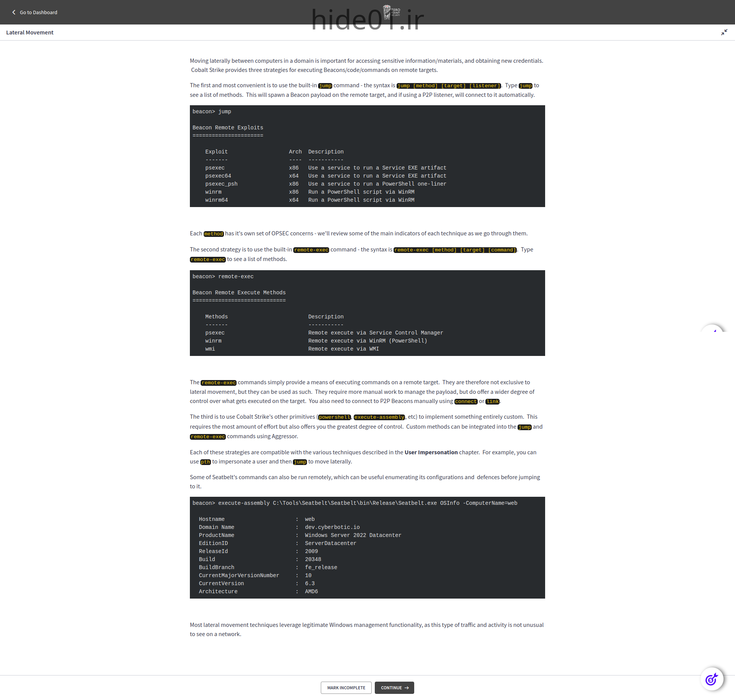The height and width of the screenshot is (700, 735).
Task: Click the arrow icon on Continue button
Action: pyautogui.click(x=407, y=688)
